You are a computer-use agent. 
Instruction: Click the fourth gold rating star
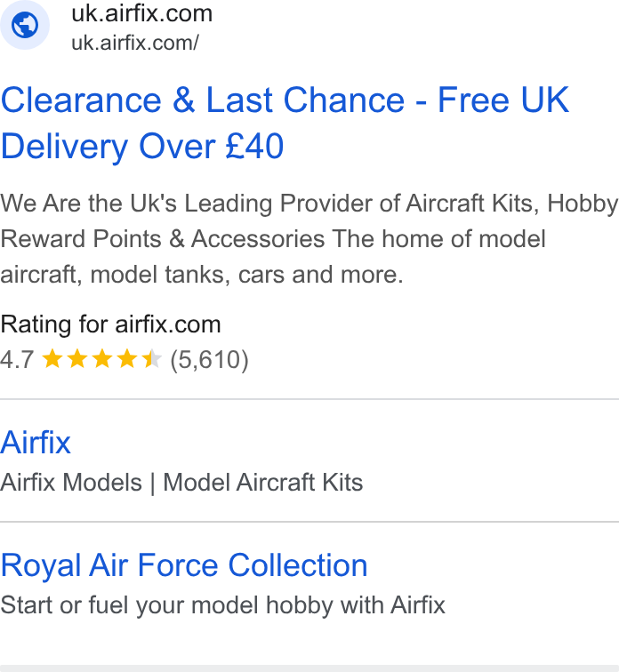coord(127,359)
